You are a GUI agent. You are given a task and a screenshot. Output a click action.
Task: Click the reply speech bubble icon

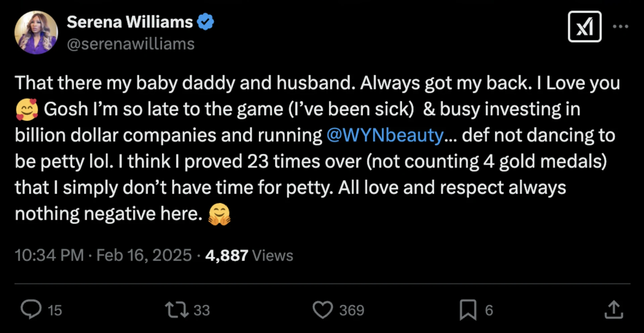click(31, 310)
